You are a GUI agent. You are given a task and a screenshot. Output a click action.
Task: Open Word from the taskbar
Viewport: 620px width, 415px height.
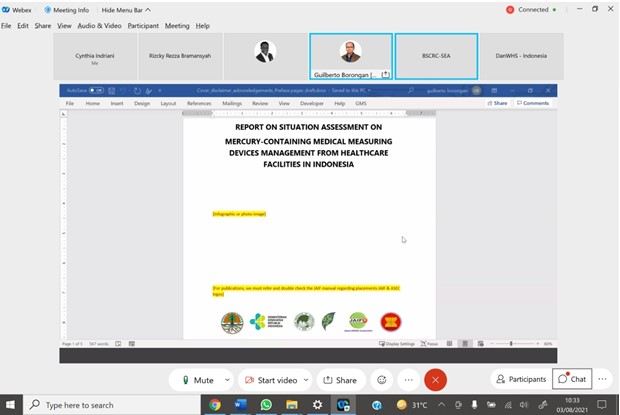240,405
